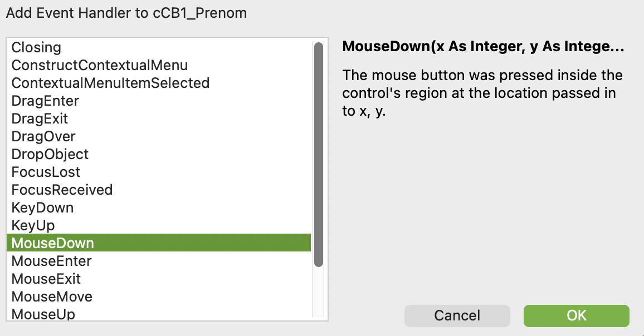
Task: Select KeyUp in the event list
Action: click(33, 226)
